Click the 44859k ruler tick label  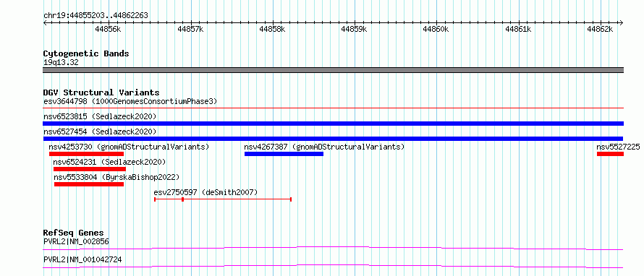[x=354, y=30]
